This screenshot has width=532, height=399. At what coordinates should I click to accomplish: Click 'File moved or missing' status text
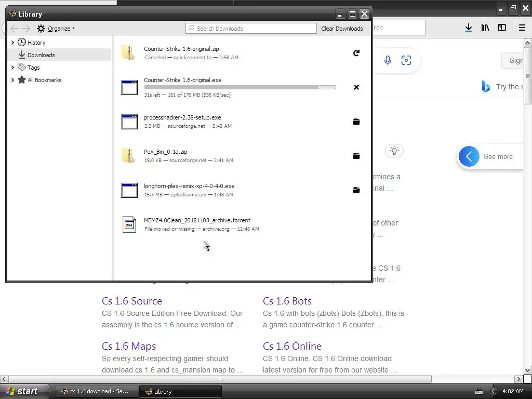170,229
